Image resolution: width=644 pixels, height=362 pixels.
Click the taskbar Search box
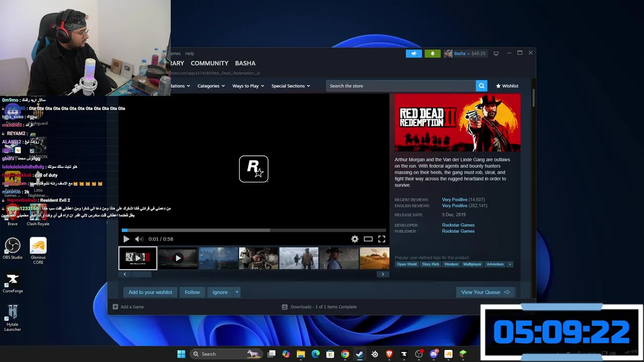coord(226,354)
